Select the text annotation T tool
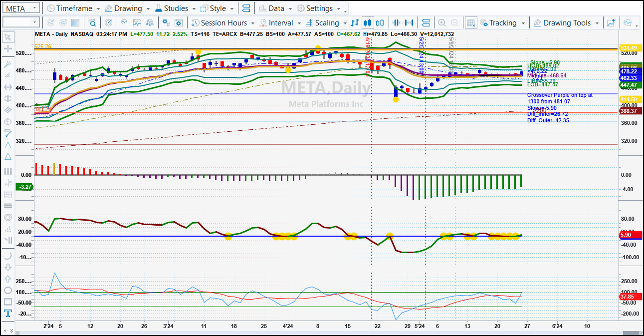This screenshot has width=644, height=336. (x=8, y=314)
